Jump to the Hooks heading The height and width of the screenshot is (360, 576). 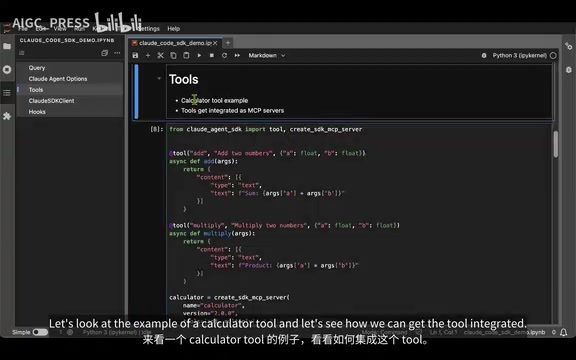(37, 112)
